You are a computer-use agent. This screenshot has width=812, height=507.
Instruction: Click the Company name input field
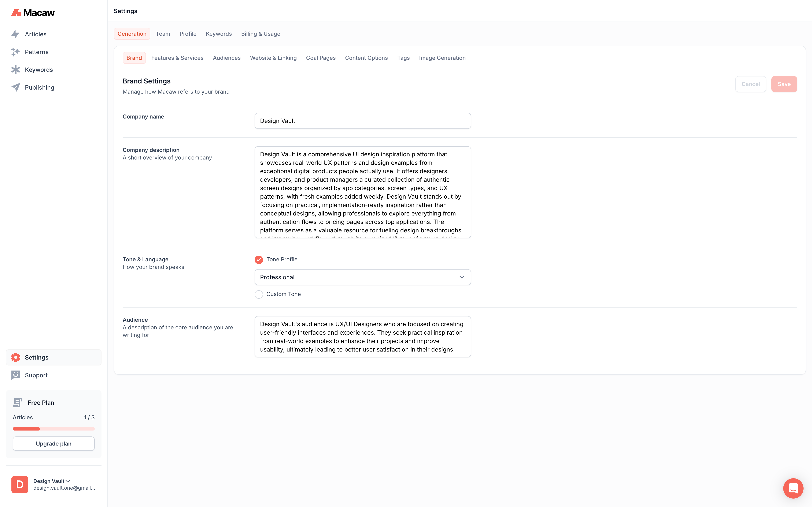tap(362, 121)
